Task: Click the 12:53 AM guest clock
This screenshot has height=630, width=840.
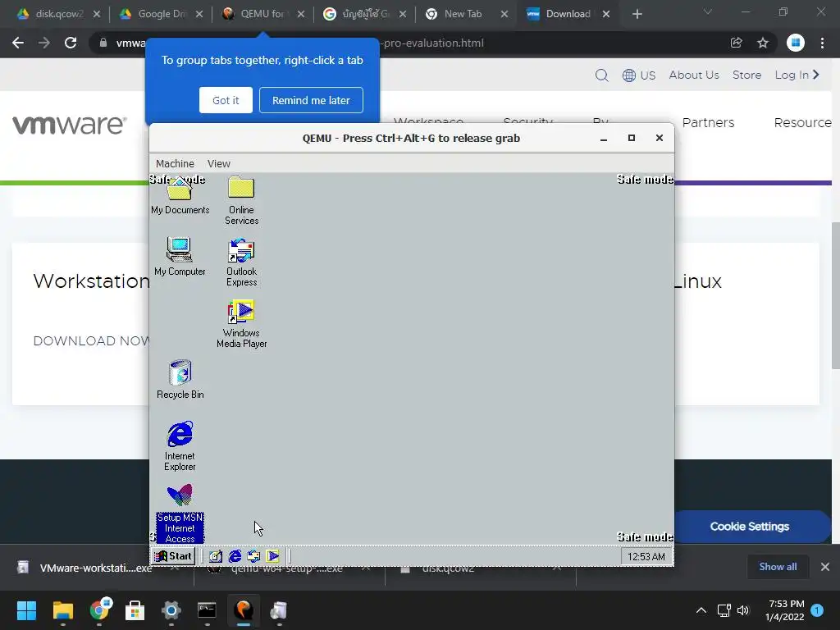Action: point(646,557)
